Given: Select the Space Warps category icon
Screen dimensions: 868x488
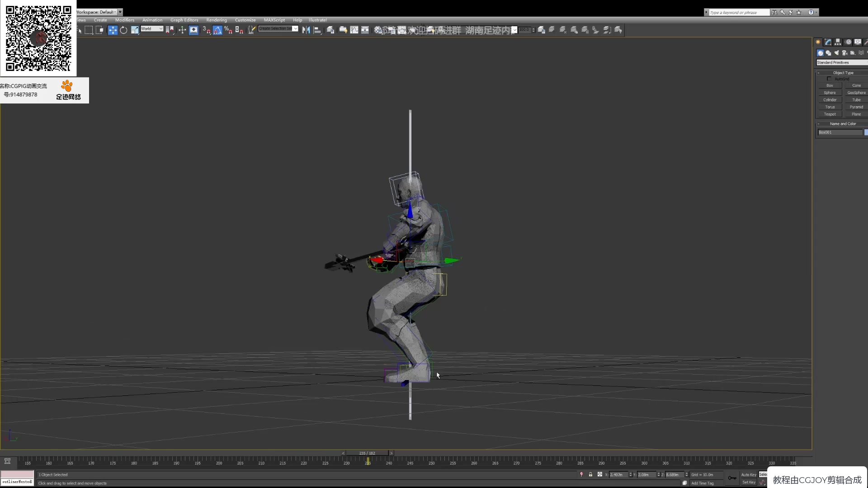Looking at the screenshot, I should (x=861, y=53).
